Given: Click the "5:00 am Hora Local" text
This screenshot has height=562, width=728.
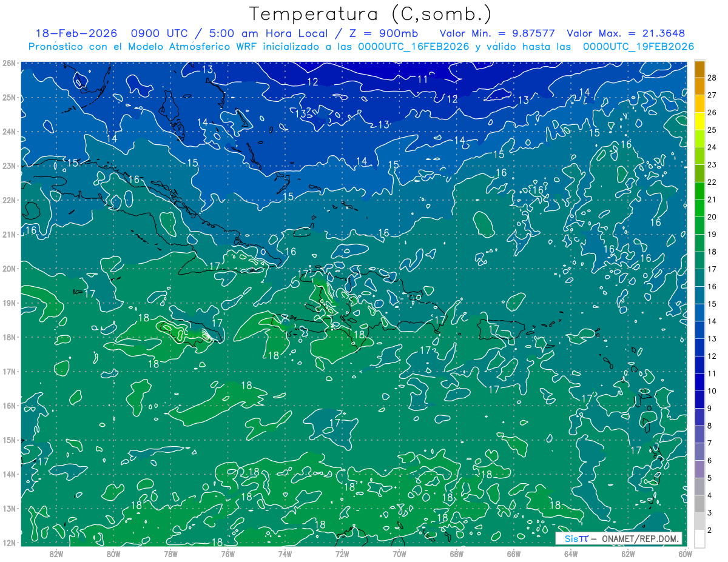Looking at the screenshot, I should (268, 34).
